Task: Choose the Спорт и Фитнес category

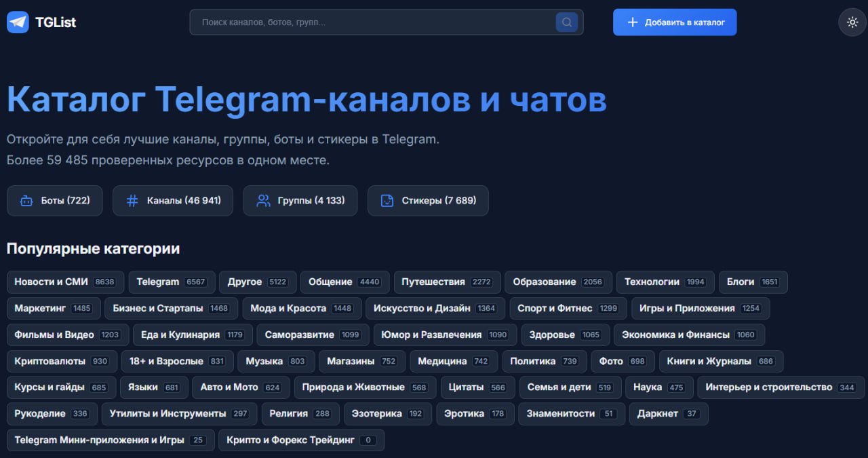Action: point(568,309)
